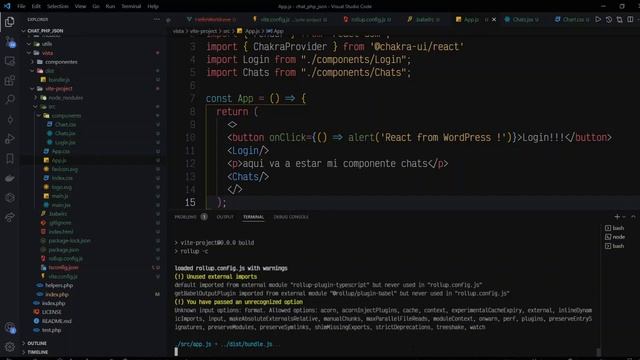This screenshot has height=360, width=640.
Task: Switch to the .babelrc editor tab
Action: (x=424, y=19)
